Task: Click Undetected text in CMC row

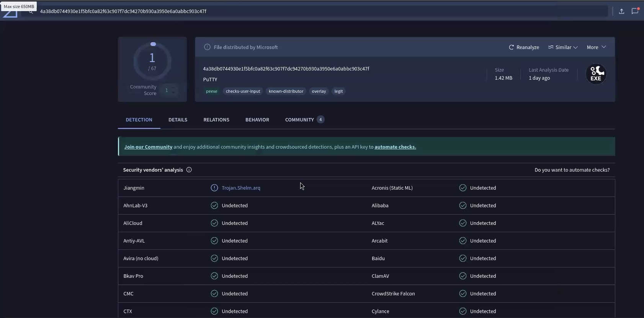Action: pos(235,293)
